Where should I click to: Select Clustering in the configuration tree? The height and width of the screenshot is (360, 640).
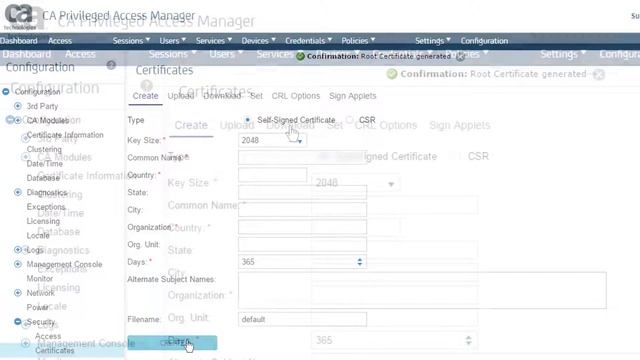[x=44, y=149]
